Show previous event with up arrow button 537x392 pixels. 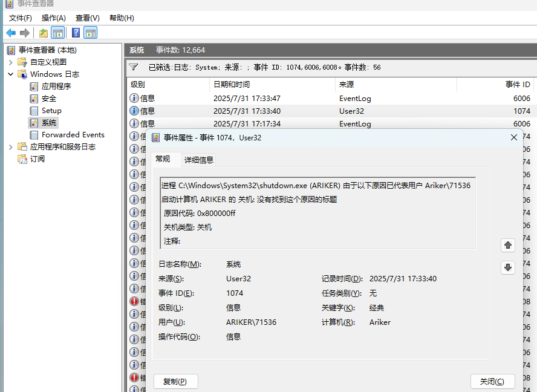(x=508, y=246)
